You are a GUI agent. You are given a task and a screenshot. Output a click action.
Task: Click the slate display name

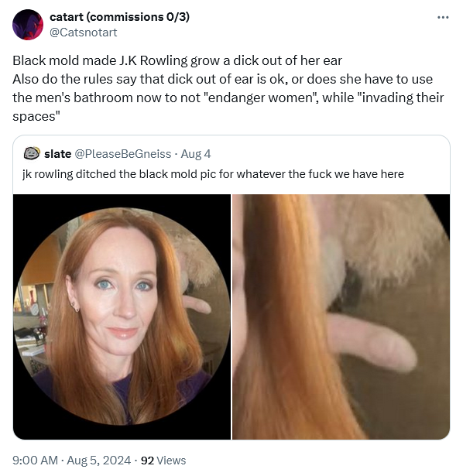(58, 154)
